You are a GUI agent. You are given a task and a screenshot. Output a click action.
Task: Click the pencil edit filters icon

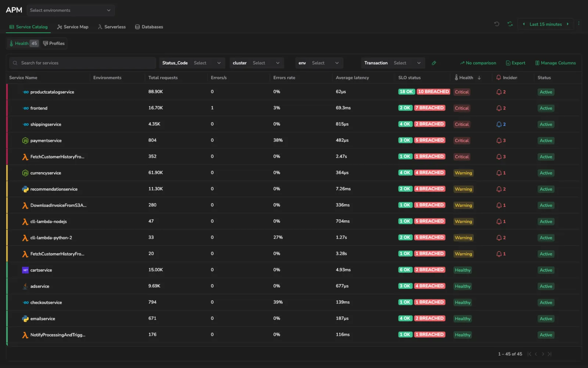tap(434, 63)
